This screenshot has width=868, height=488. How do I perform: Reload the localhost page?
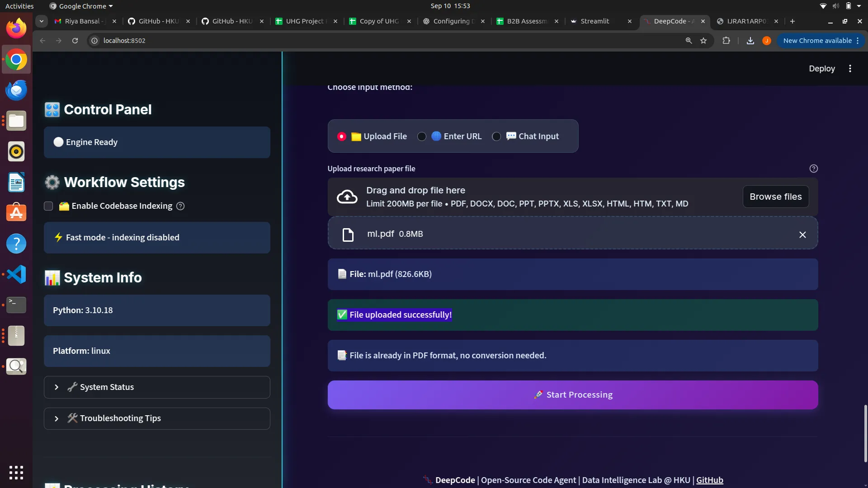point(75,41)
